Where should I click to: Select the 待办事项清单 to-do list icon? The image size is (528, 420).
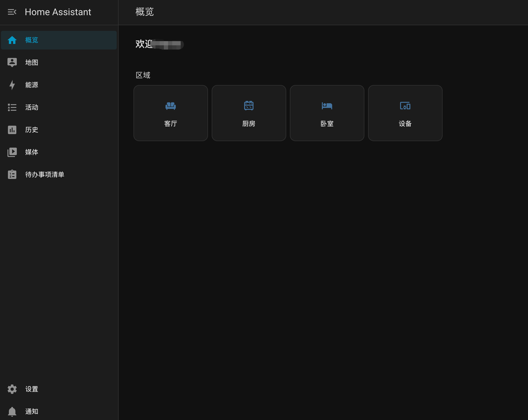point(12,174)
